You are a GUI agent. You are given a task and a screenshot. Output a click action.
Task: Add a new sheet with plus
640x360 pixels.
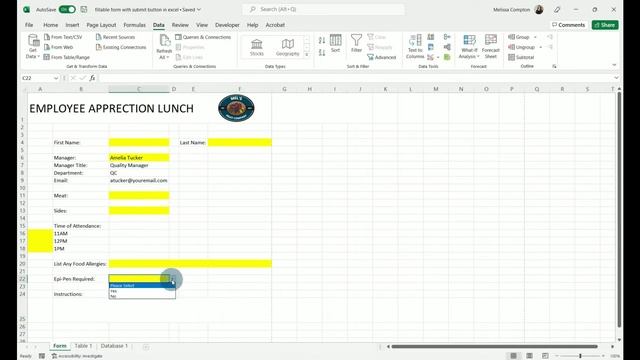point(146,347)
